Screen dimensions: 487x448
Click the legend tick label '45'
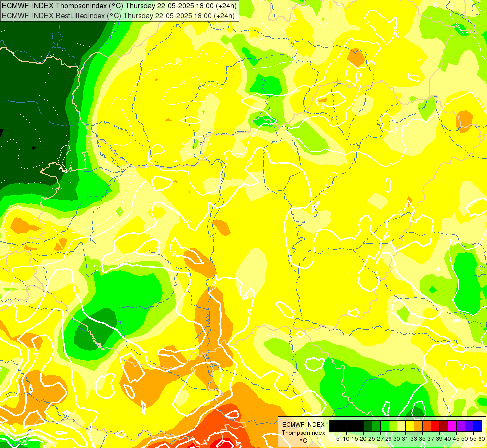tap(457, 439)
